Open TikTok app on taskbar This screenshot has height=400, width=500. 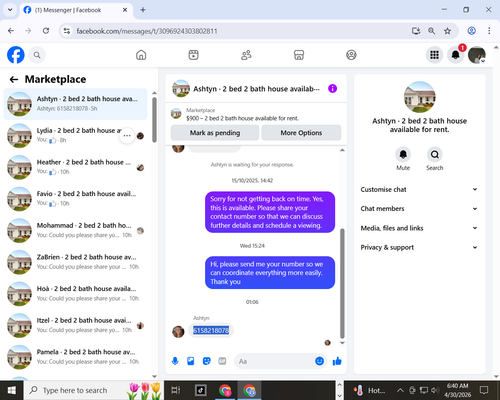pyautogui.click(x=201, y=390)
